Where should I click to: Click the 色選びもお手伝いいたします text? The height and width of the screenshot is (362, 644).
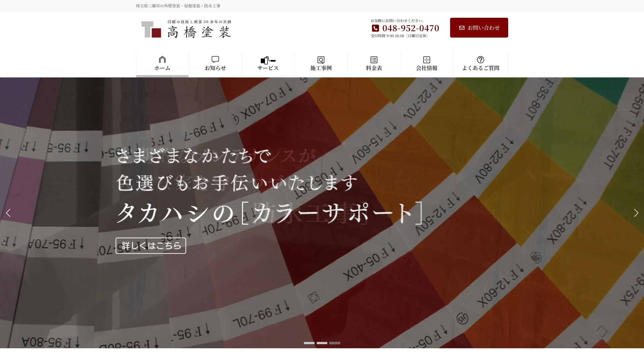(237, 183)
